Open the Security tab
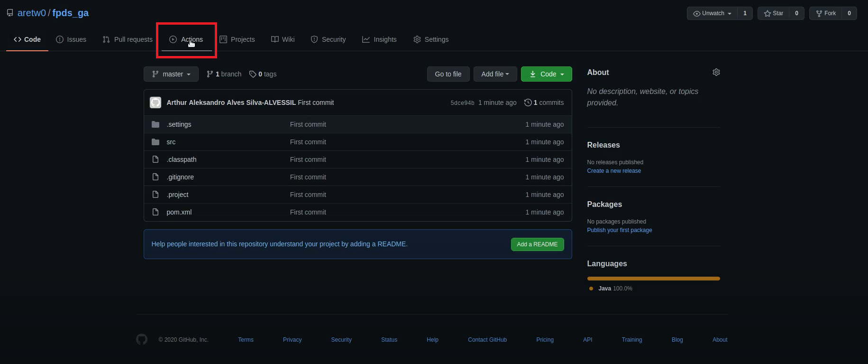868x364 pixels. pos(328,39)
